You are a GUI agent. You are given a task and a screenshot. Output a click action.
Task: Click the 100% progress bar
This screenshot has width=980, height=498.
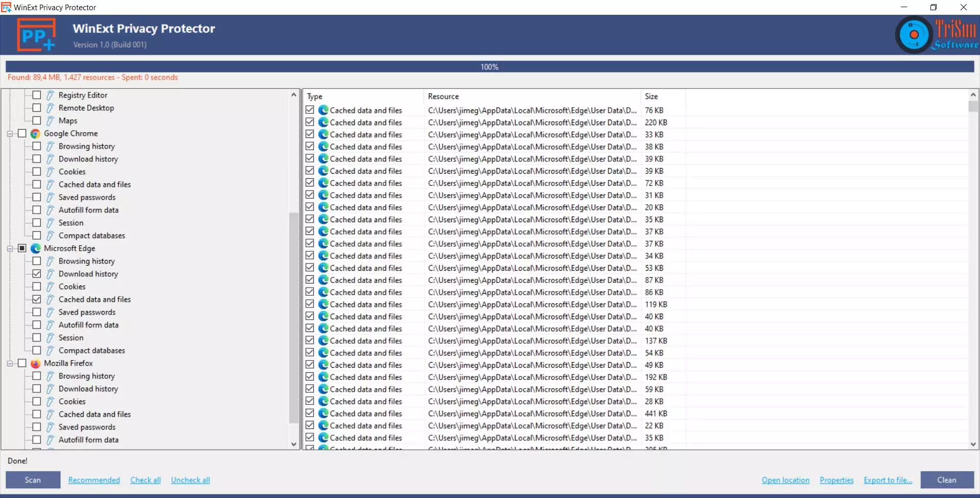(x=489, y=67)
